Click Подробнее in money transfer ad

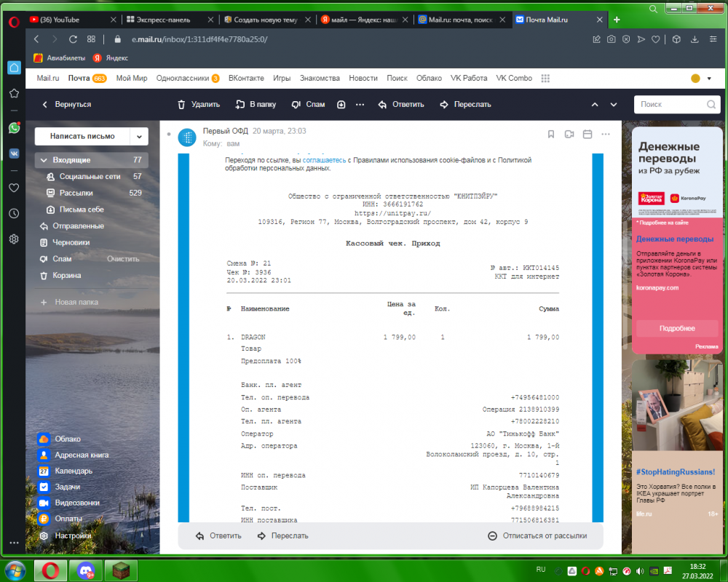(x=677, y=329)
